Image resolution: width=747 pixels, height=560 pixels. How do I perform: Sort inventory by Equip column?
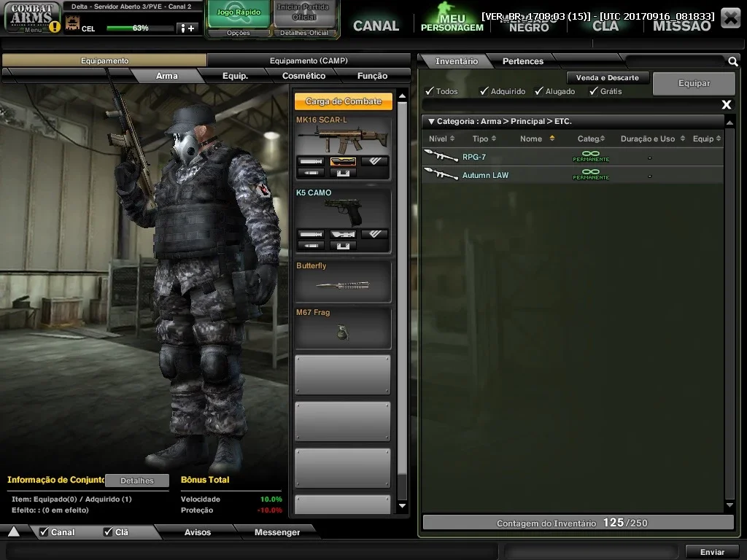pyautogui.click(x=707, y=139)
